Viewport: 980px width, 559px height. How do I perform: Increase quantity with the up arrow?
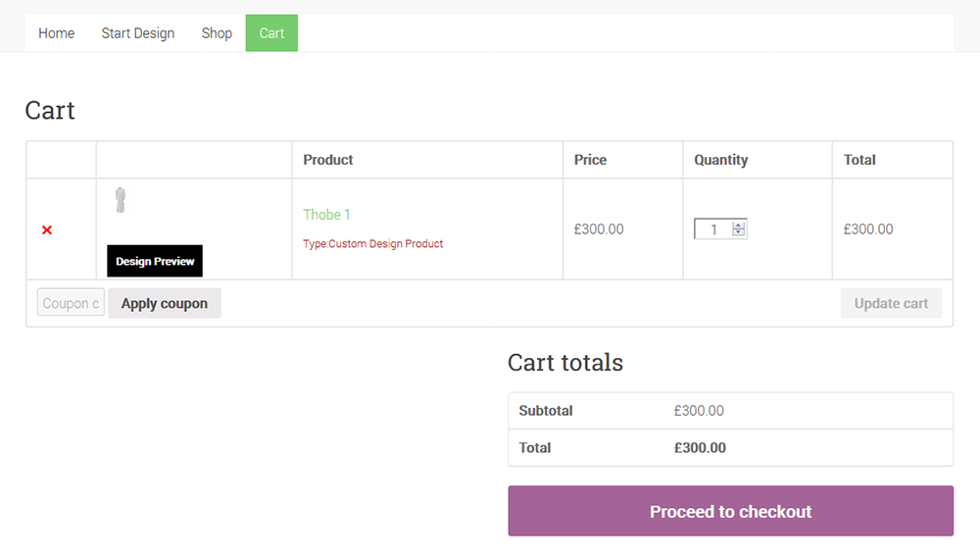coord(739,226)
